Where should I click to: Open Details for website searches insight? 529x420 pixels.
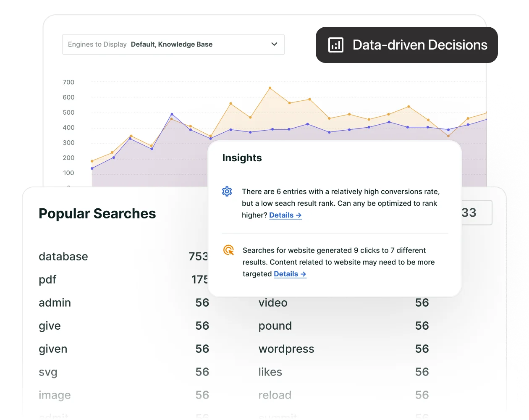[290, 274]
